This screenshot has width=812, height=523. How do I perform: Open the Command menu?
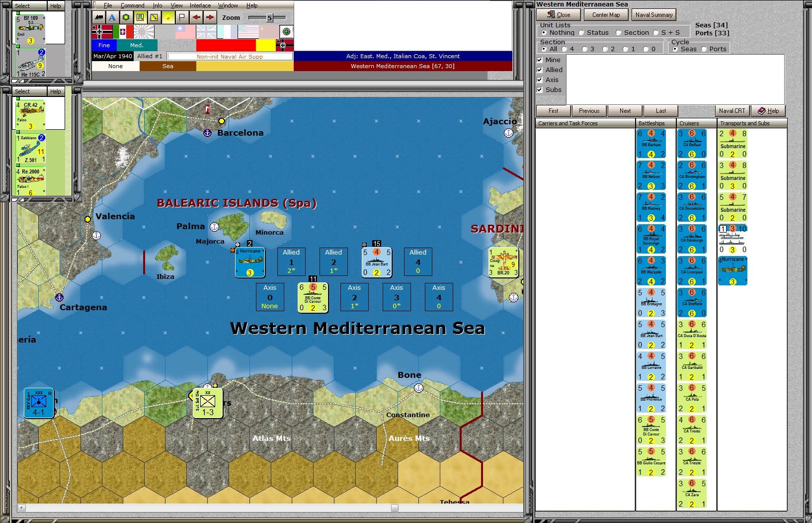[x=133, y=5]
